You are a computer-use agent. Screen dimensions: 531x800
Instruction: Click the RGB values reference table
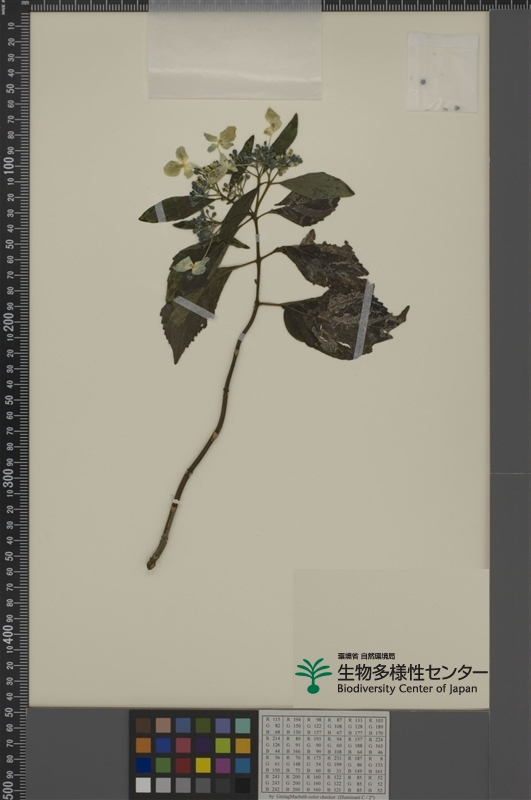pos(324,754)
